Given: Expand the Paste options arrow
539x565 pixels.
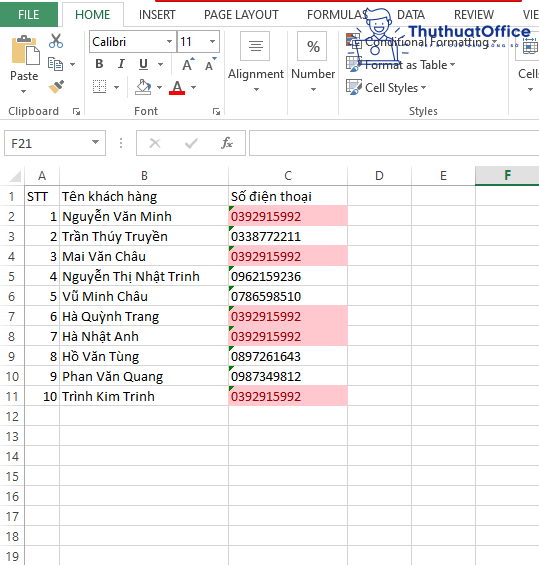Looking at the screenshot, I should [24, 92].
